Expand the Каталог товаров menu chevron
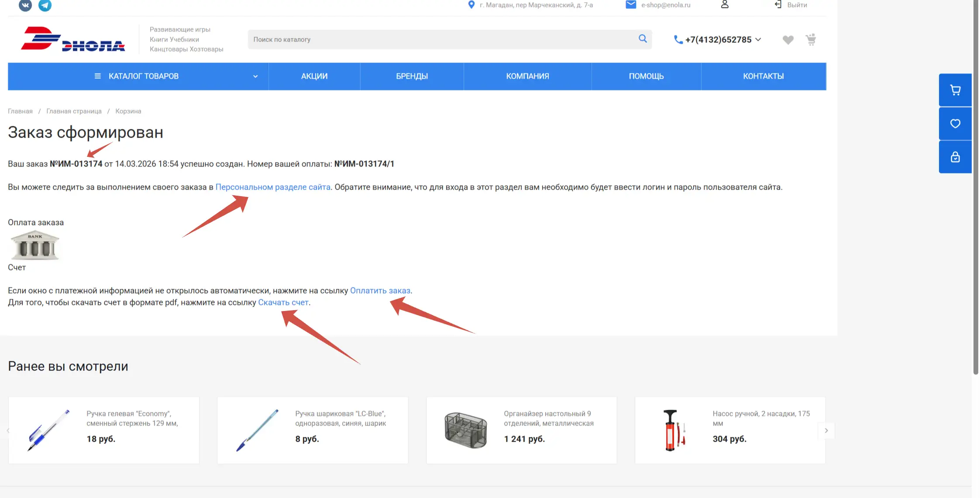 pyautogui.click(x=255, y=76)
